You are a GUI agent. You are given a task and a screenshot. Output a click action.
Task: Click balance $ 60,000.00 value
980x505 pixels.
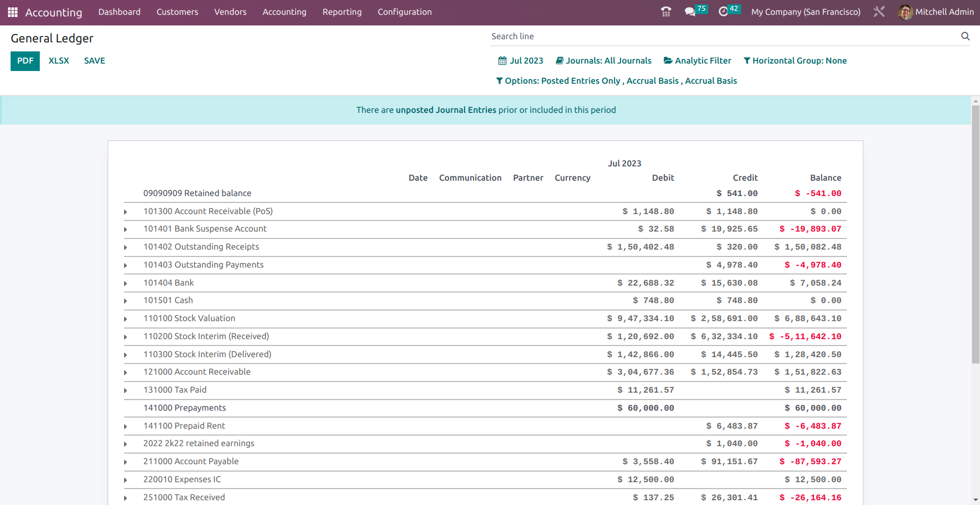tap(813, 409)
